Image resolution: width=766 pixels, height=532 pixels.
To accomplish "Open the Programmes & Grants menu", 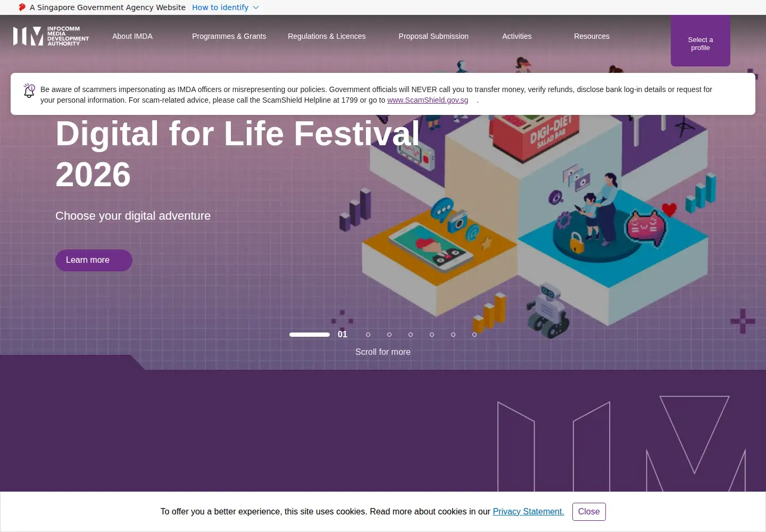I will point(229,36).
